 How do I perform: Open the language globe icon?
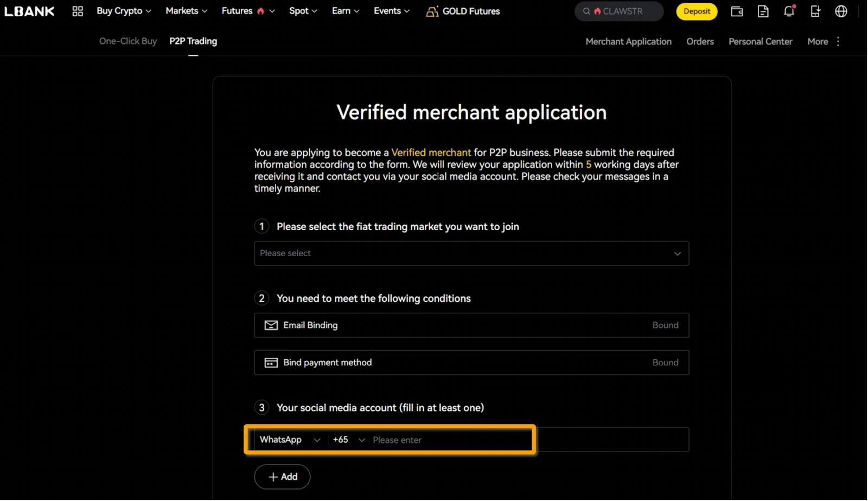(841, 11)
